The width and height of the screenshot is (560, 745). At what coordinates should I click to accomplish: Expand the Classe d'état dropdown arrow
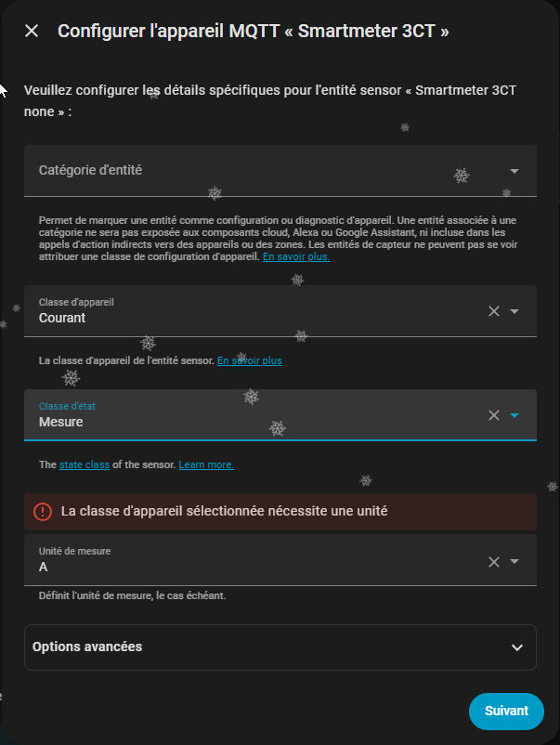pyautogui.click(x=514, y=415)
